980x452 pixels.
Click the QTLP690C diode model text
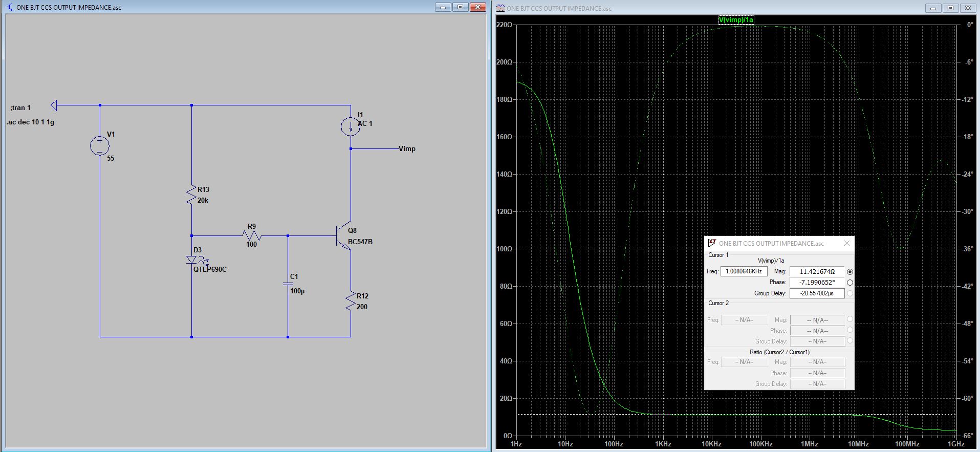coord(210,270)
